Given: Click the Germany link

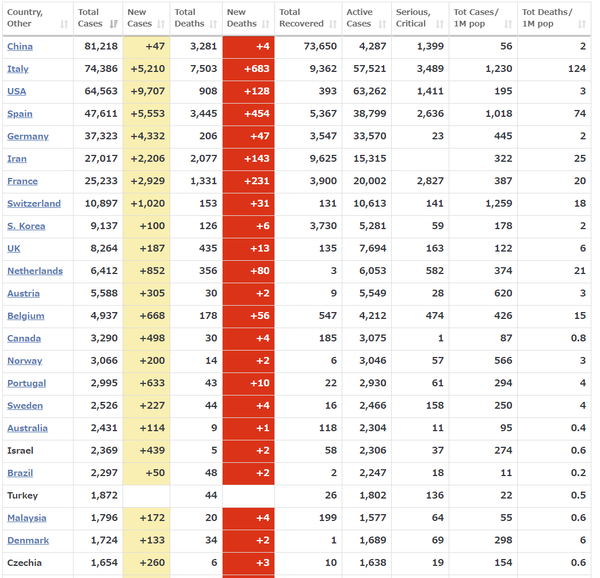Looking at the screenshot, I should tap(28, 137).
